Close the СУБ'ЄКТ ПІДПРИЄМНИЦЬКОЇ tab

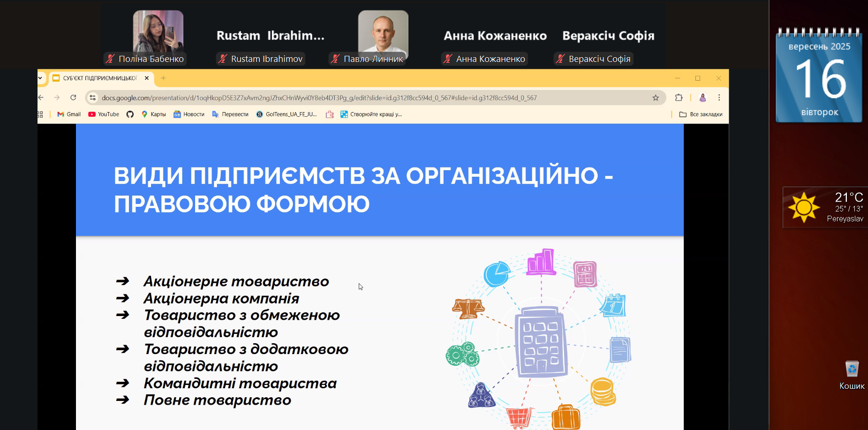click(147, 78)
